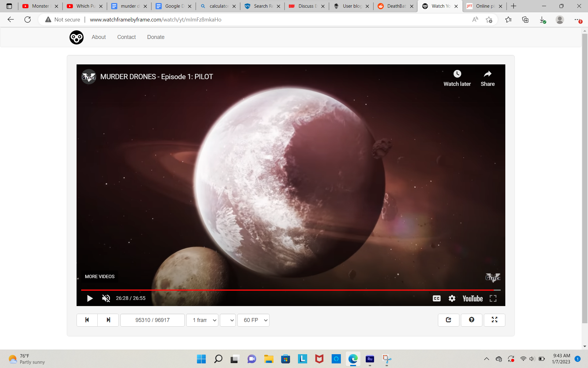Click the watchframebyframe site logo
This screenshot has height=368, width=588.
click(76, 37)
